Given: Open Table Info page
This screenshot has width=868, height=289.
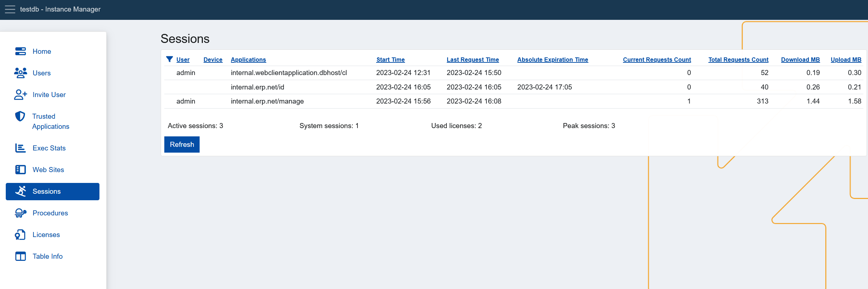Looking at the screenshot, I should (48, 256).
